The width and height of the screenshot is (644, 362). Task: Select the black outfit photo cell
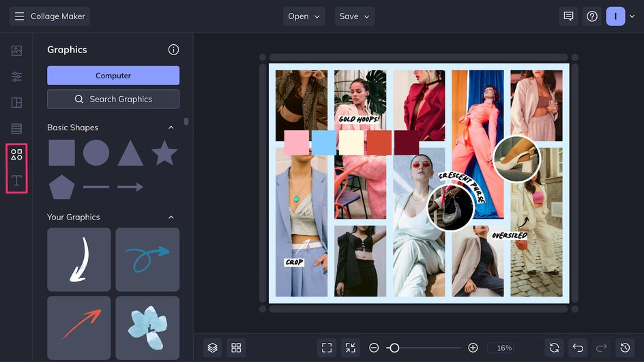click(360, 261)
